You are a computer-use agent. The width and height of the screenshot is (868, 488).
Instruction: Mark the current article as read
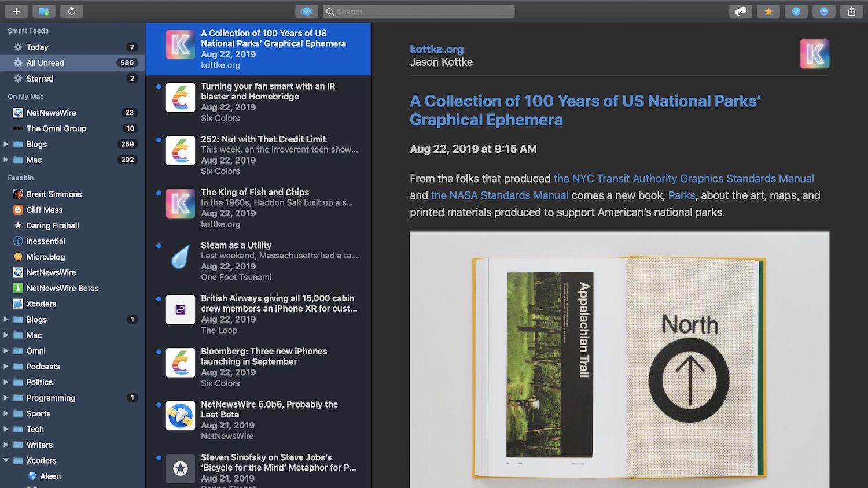pyautogui.click(x=796, y=11)
